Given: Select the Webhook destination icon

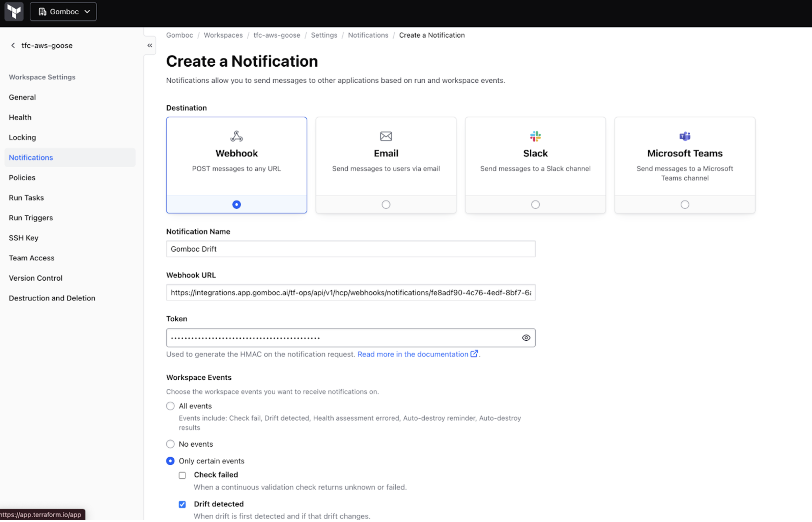Looking at the screenshot, I should (x=236, y=136).
